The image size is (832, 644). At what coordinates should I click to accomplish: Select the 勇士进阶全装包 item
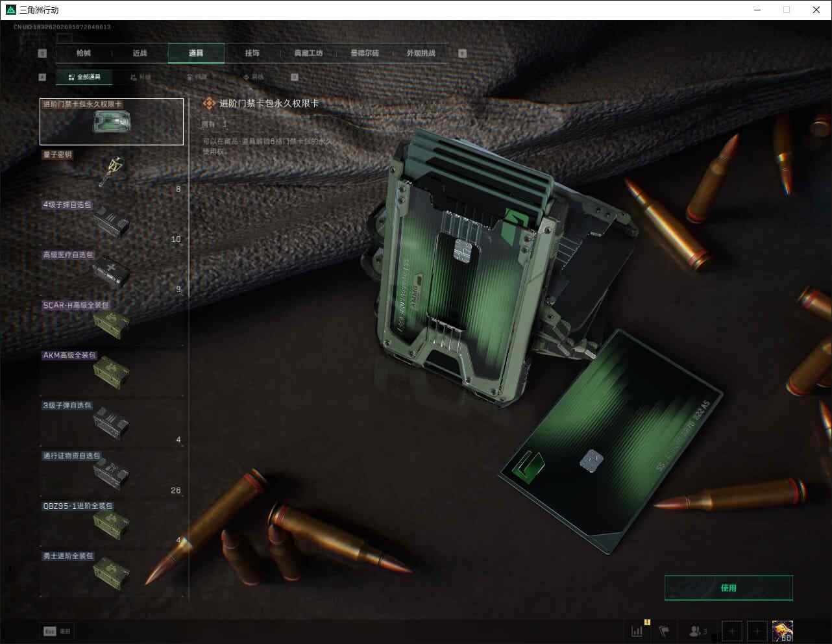click(112, 573)
